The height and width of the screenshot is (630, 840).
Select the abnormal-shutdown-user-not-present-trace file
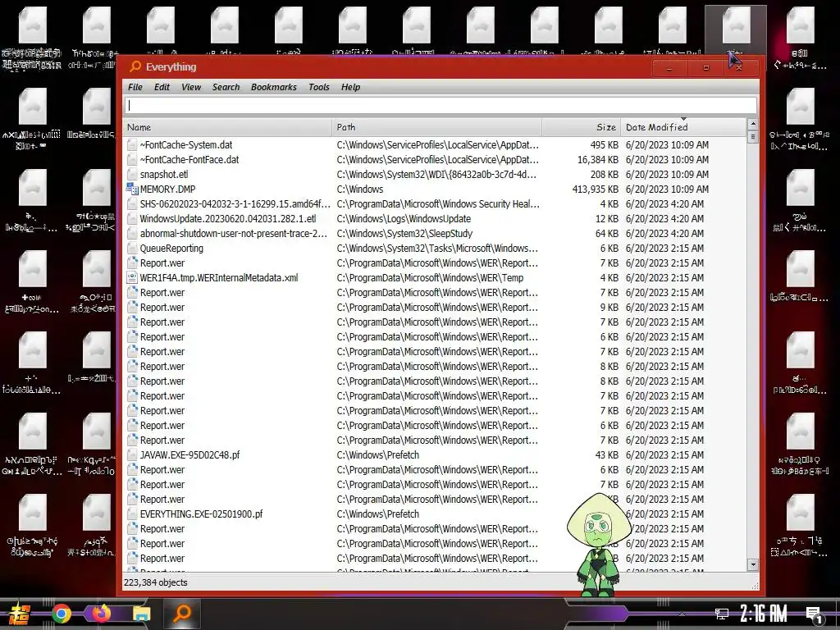[234, 233]
